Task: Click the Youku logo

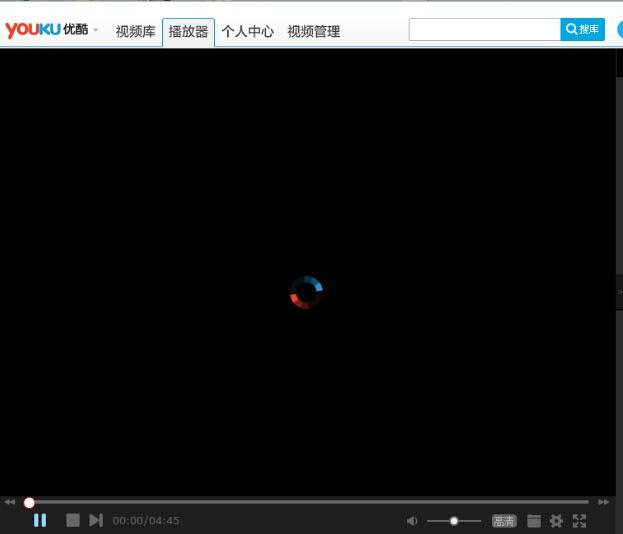Action: [45, 30]
